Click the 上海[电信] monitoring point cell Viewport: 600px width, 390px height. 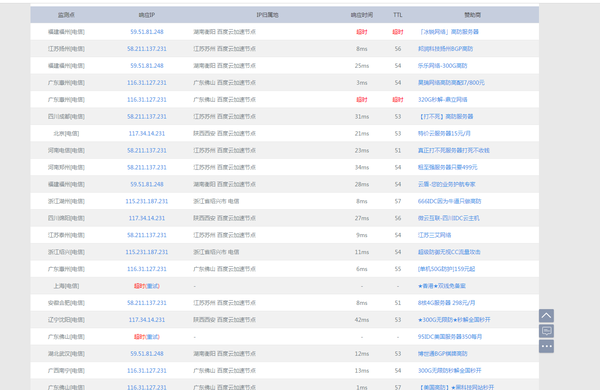coord(66,286)
